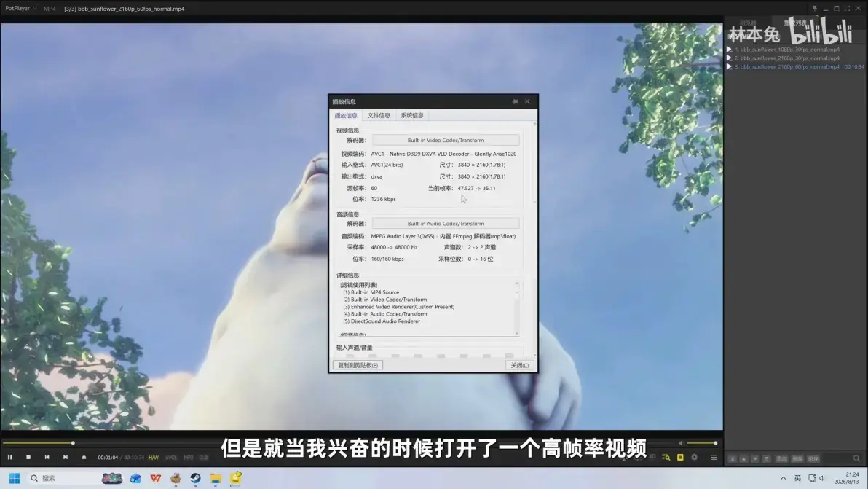Screen dimensions: 868x489
Task: Stop the video playback
Action: pyautogui.click(x=28, y=458)
